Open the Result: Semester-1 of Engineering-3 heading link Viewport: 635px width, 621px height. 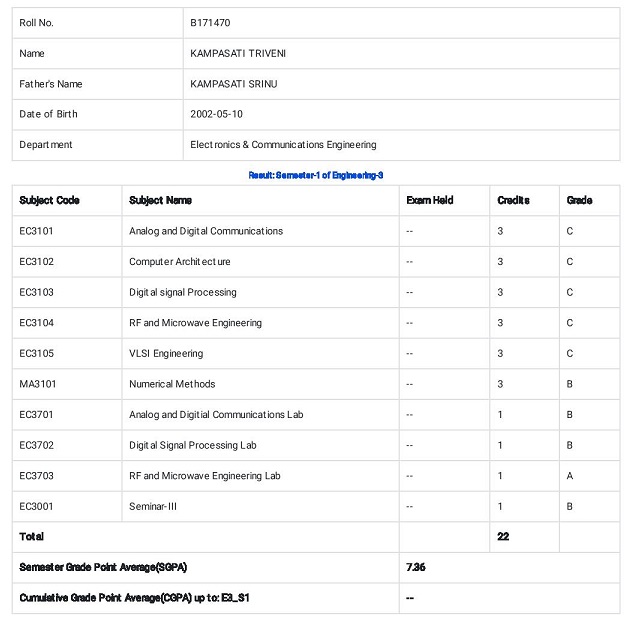[x=316, y=175]
